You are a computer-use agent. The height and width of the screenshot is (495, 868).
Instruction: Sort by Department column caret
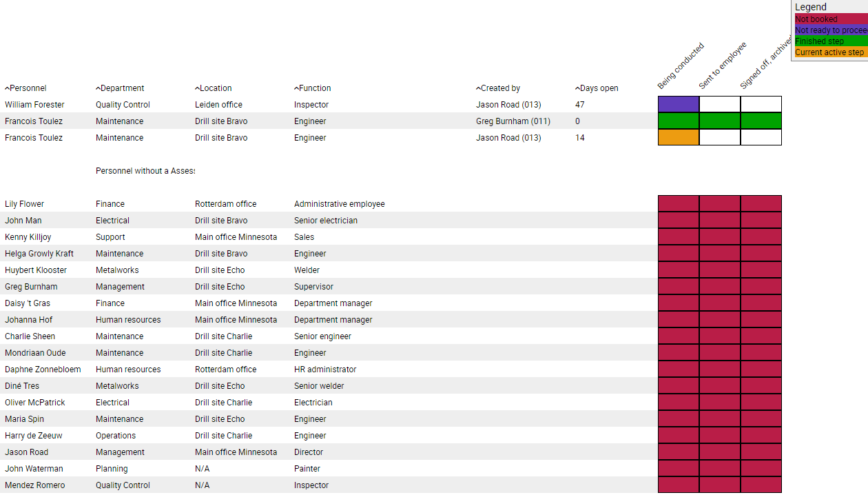click(99, 88)
